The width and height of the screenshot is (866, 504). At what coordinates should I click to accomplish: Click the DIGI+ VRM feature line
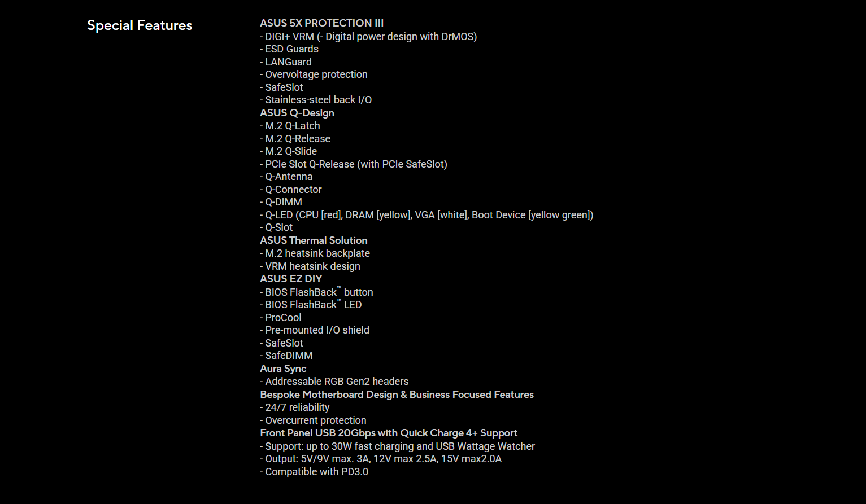coord(368,37)
